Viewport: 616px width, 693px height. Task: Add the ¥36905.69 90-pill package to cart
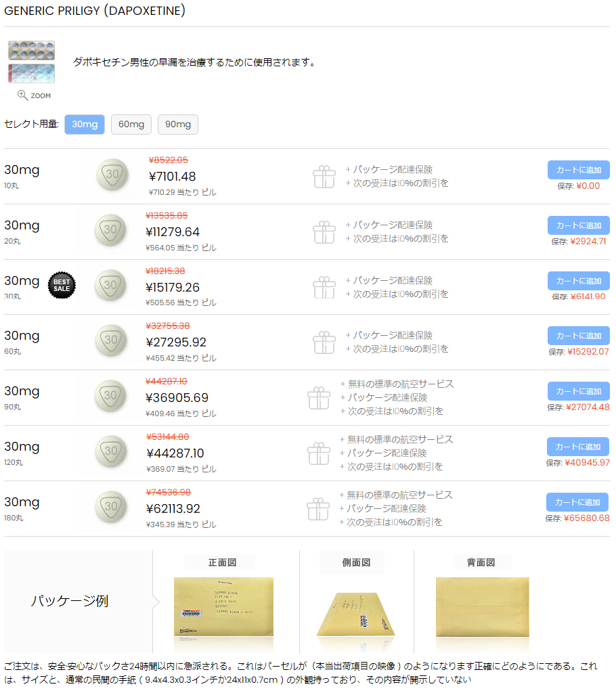coord(578,391)
